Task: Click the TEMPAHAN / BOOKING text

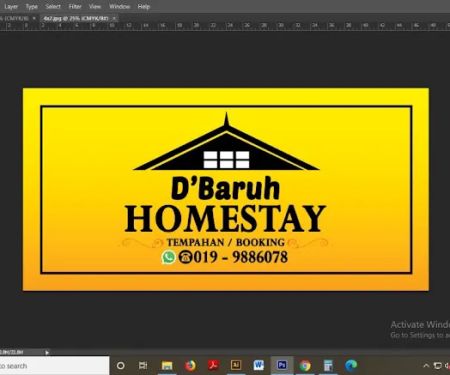Action: pos(226,242)
